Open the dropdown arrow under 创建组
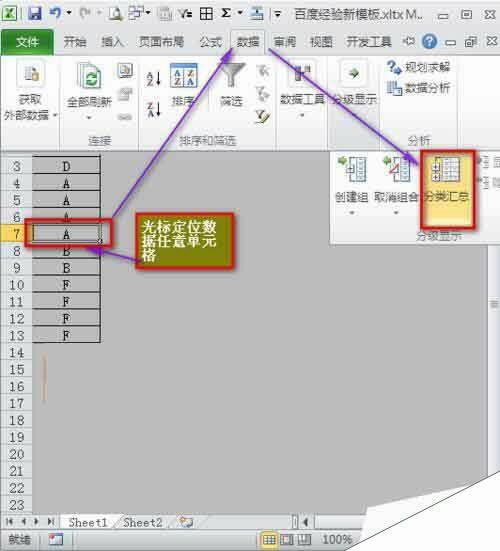Image resolution: width=500 pixels, height=551 pixels. coord(352,213)
